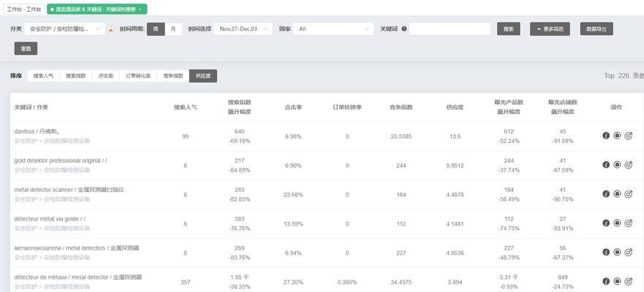The width and height of the screenshot is (644, 292).
Task: Click target-plus icon in danfoss row
Action: [629, 136]
